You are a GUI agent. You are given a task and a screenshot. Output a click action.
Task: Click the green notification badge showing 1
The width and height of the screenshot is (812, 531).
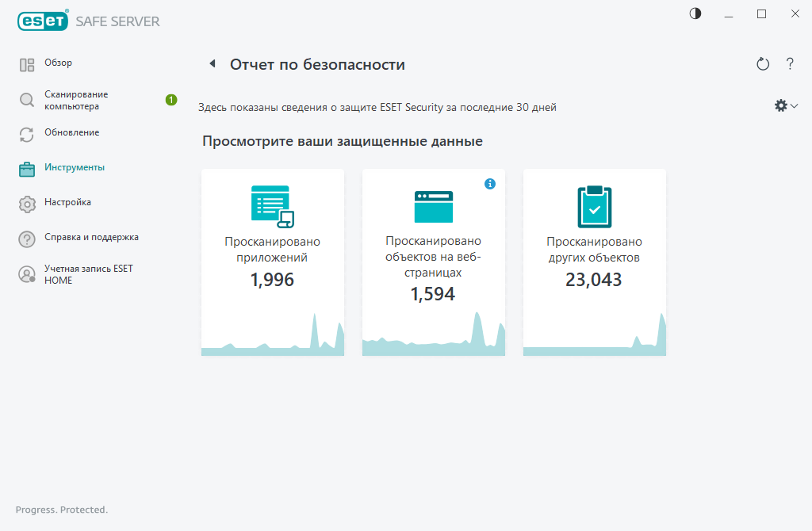pyautogui.click(x=170, y=99)
